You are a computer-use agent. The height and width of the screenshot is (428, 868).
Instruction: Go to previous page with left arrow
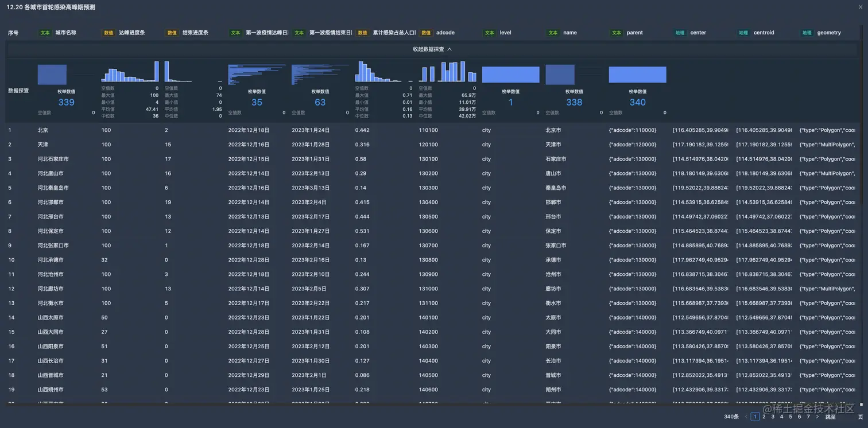coord(746,417)
